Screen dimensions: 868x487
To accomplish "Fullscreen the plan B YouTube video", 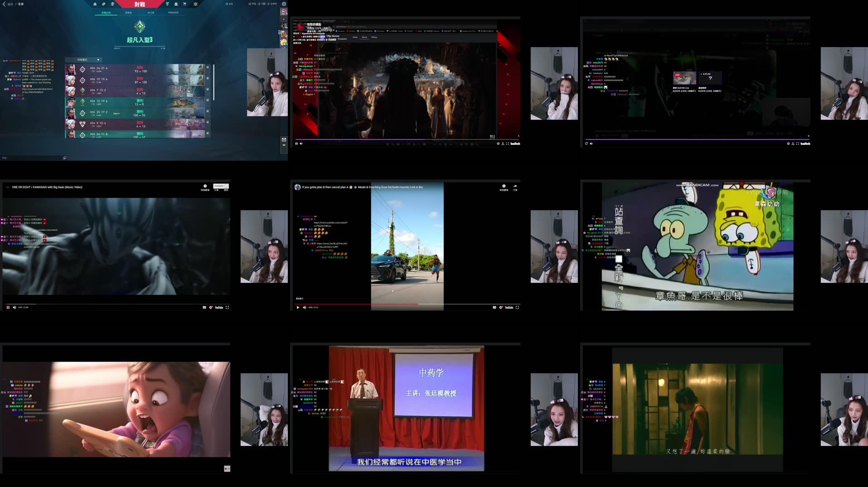I will point(517,308).
